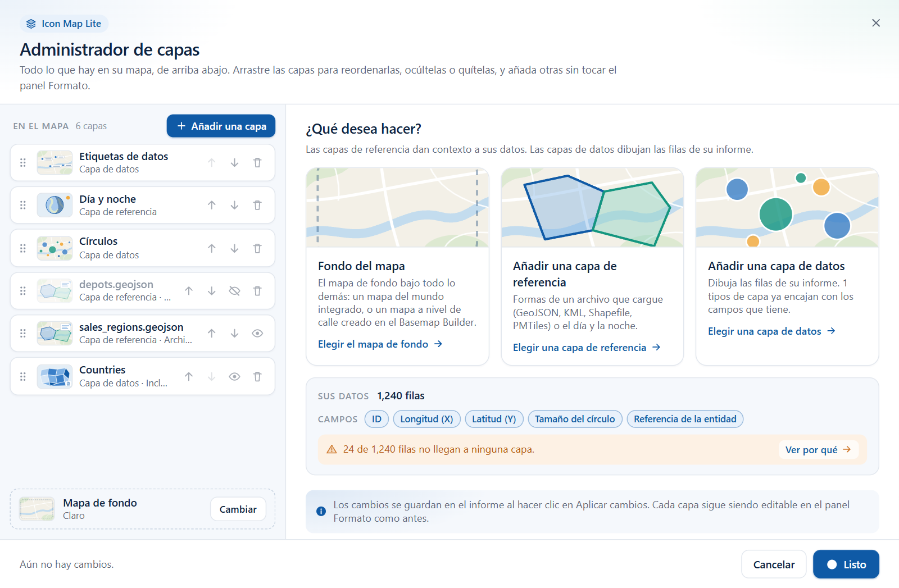Show the hidden depots.geojson layer
Viewport: 899px width, 588px height.
[234, 291]
